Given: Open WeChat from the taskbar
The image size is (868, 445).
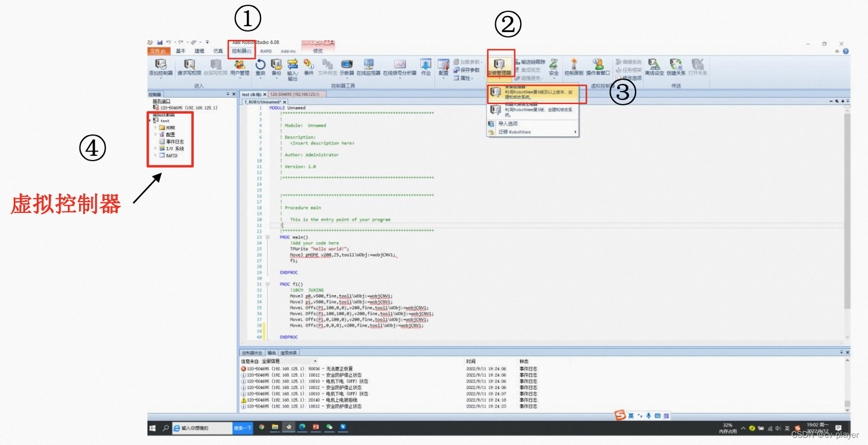Looking at the screenshot, I should 330,428.
